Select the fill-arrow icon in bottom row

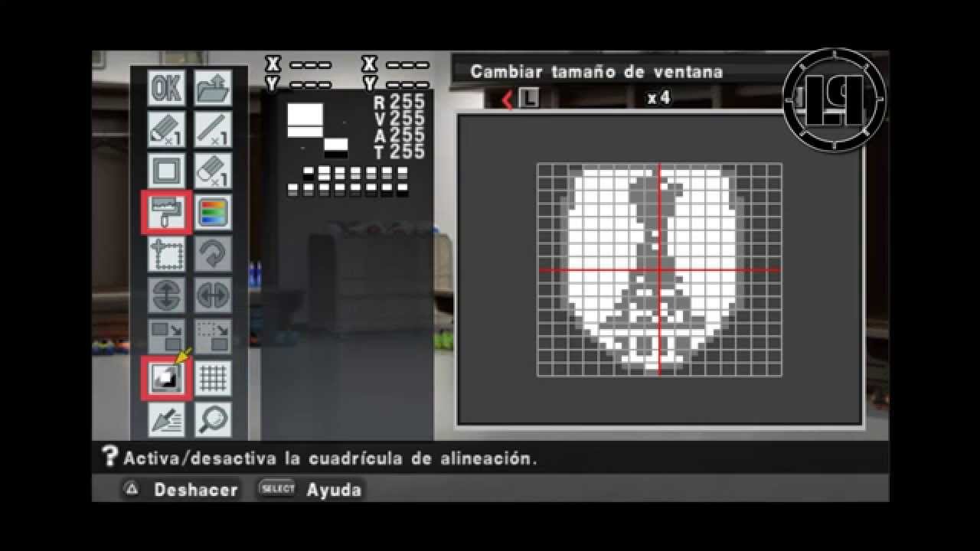coord(166,419)
